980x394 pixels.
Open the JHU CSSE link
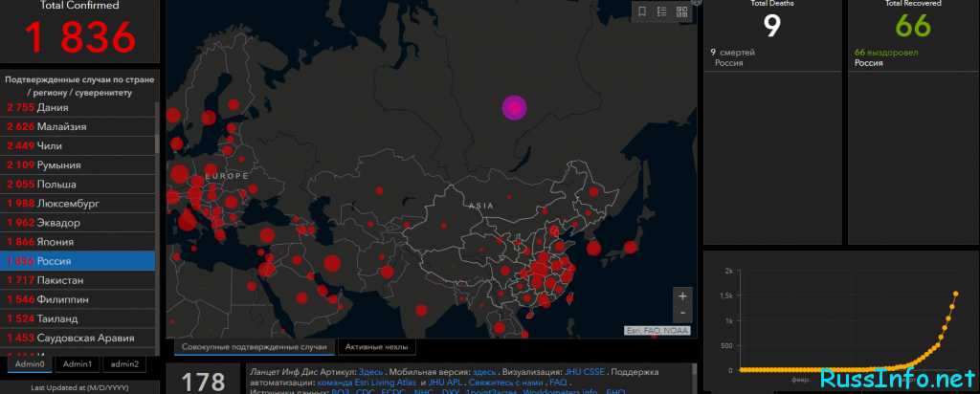coord(585,371)
